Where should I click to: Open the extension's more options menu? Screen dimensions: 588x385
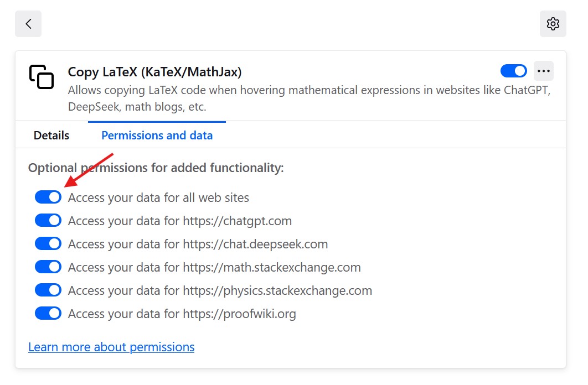point(543,71)
